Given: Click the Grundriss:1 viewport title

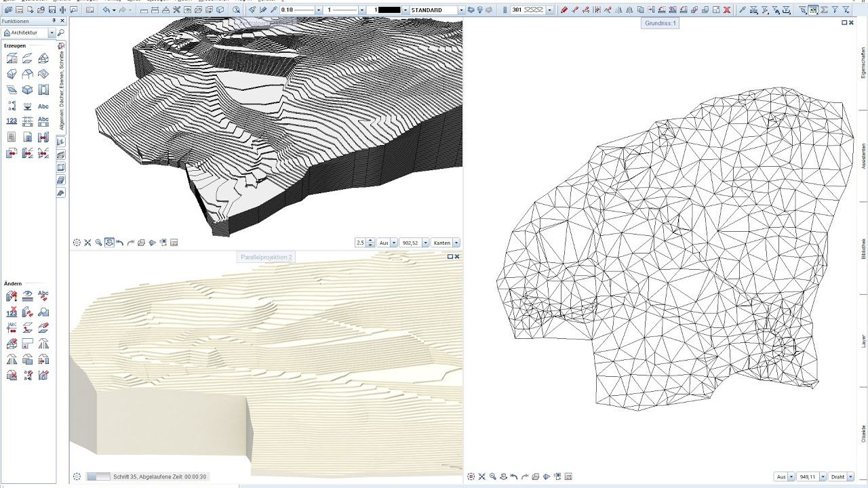Looking at the screenshot, I should 659,23.
